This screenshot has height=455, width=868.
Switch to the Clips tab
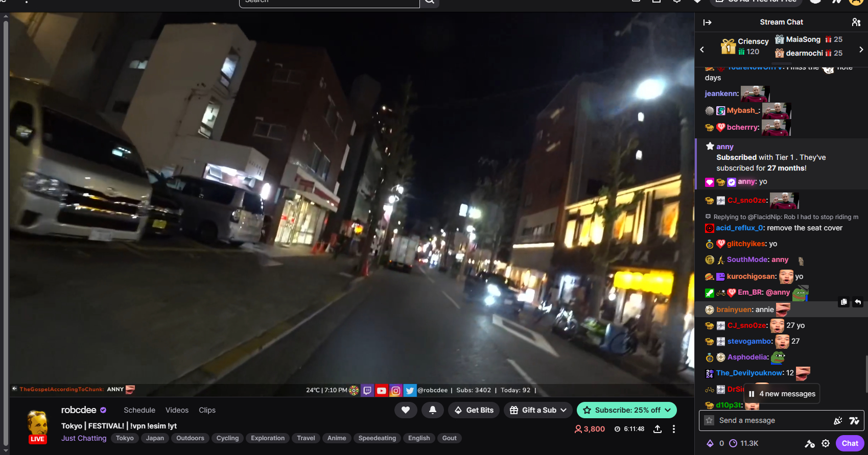[207, 410]
